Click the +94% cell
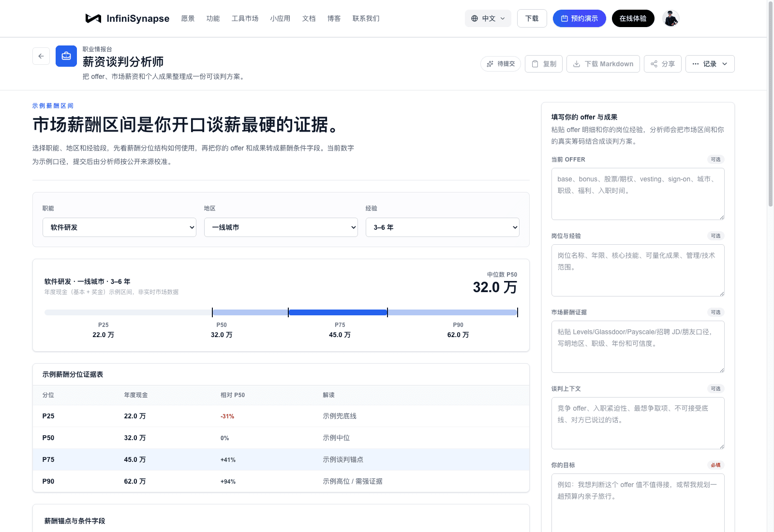This screenshot has height=532, width=774. (228, 482)
